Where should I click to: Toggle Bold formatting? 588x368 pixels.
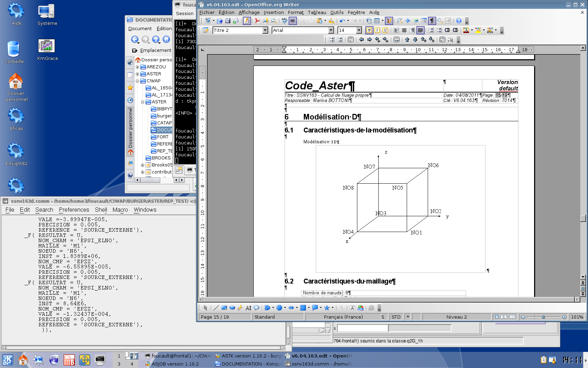pyautogui.click(x=369, y=30)
